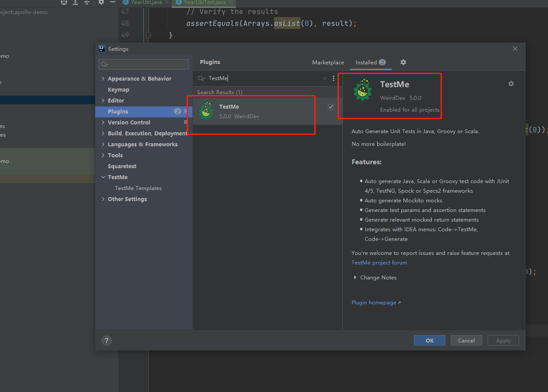
Task: Open the project panel gear options
Action: click(x=101, y=2)
